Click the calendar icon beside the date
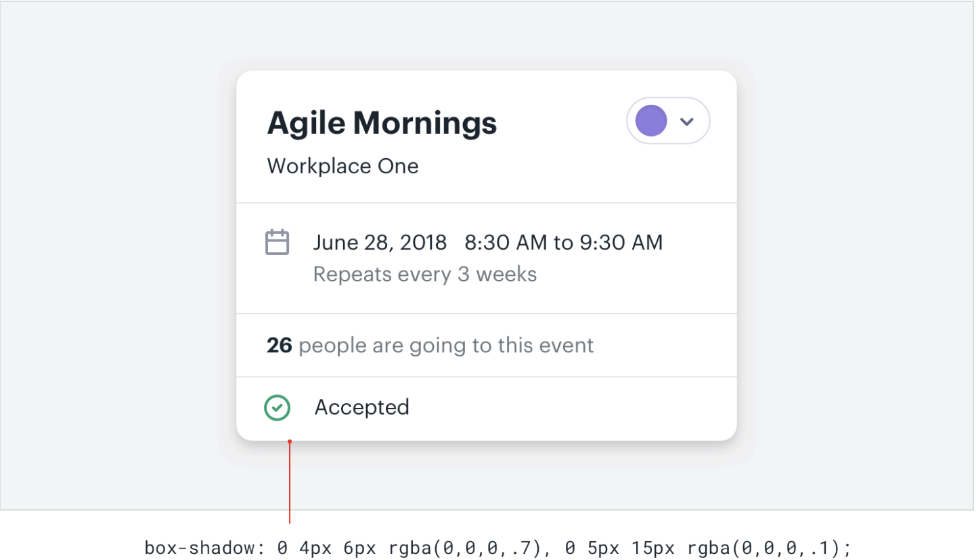The width and height of the screenshot is (976, 560). pos(277,242)
